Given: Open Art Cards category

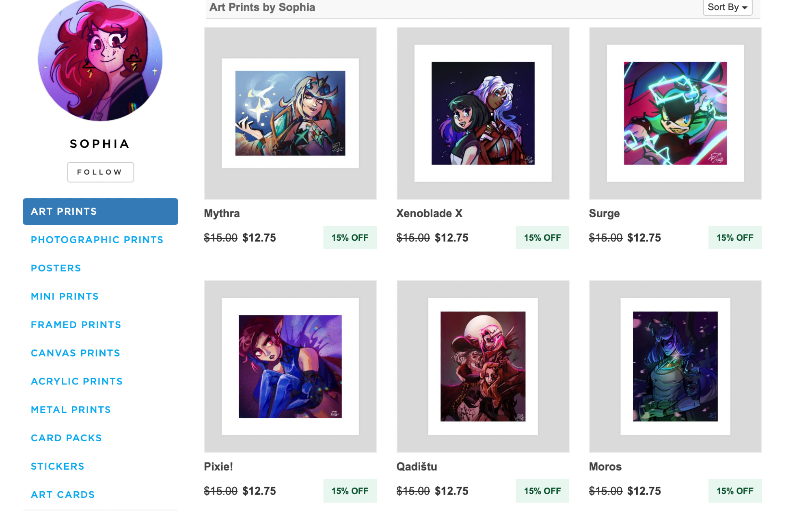Looking at the screenshot, I should pos(63,495).
